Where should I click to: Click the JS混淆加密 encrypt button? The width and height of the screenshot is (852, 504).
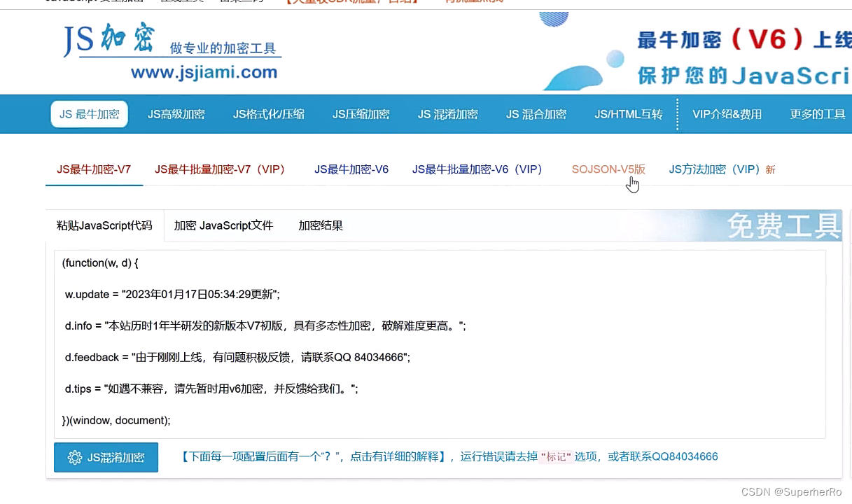point(106,456)
